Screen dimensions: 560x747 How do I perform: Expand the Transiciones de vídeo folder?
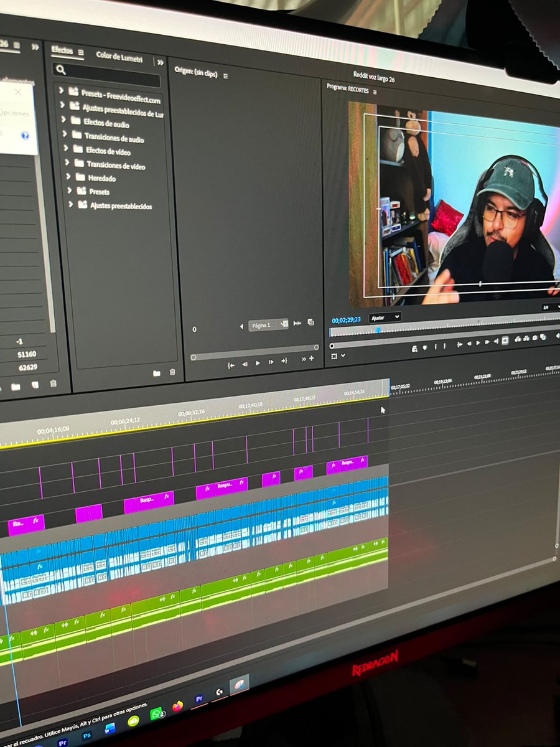coord(67,162)
